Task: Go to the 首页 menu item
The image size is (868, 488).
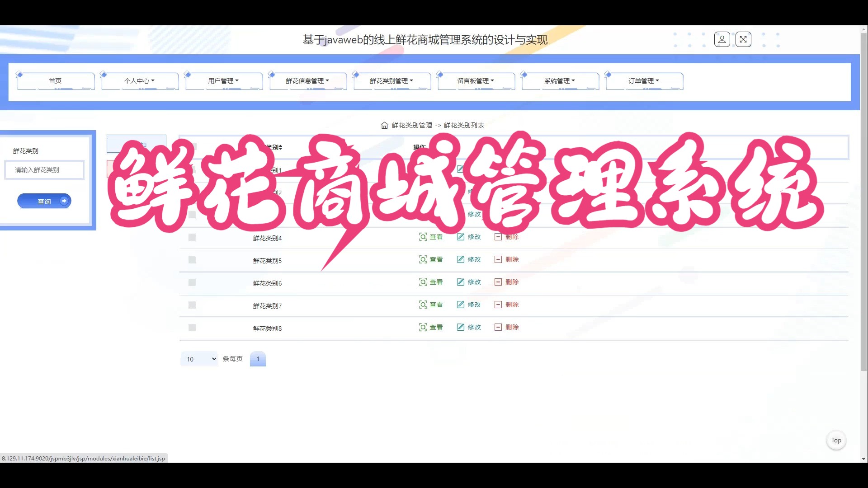Action: (x=56, y=81)
